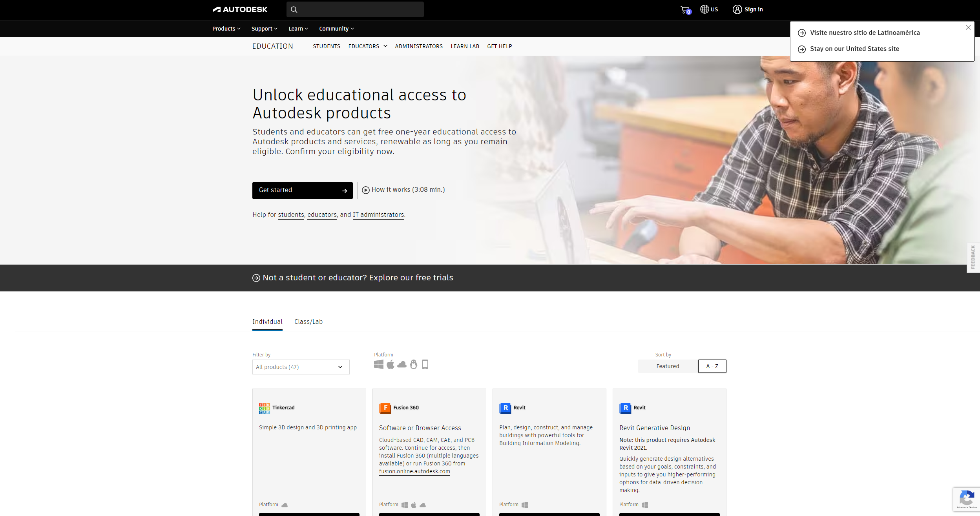Expand the Products menu
Viewport: 980px width, 516px height.
pos(226,29)
